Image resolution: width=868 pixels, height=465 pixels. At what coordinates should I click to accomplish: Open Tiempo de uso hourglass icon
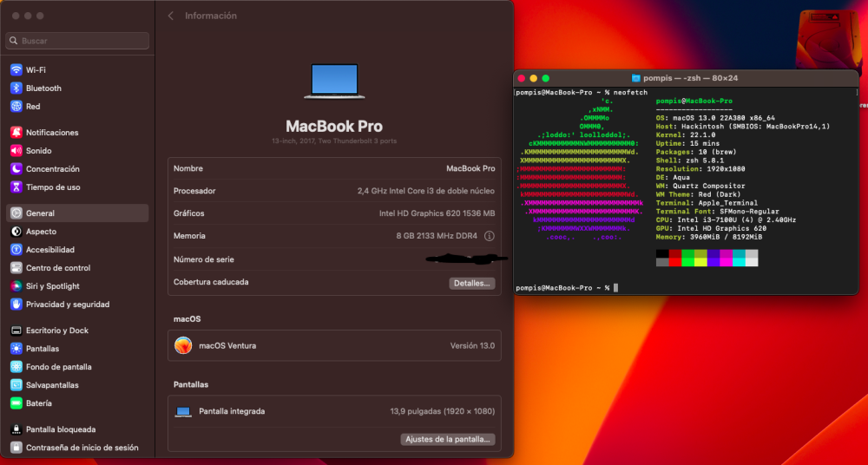coord(16,187)
